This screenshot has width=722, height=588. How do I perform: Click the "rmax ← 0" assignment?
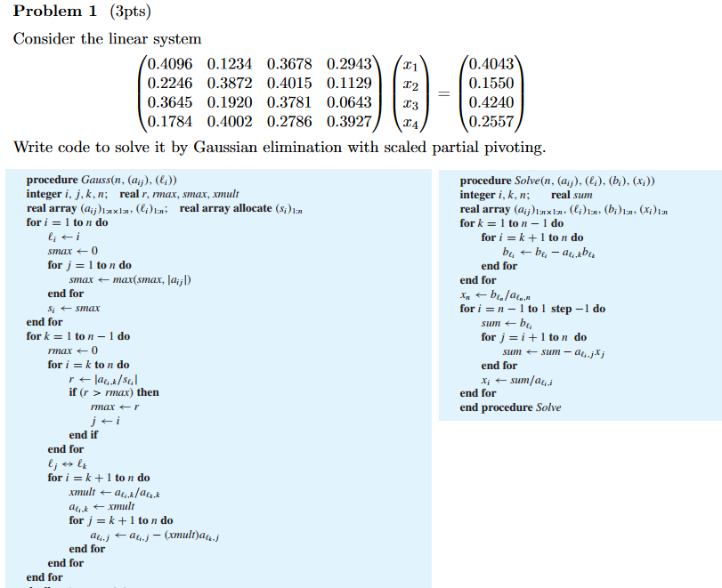73,350
